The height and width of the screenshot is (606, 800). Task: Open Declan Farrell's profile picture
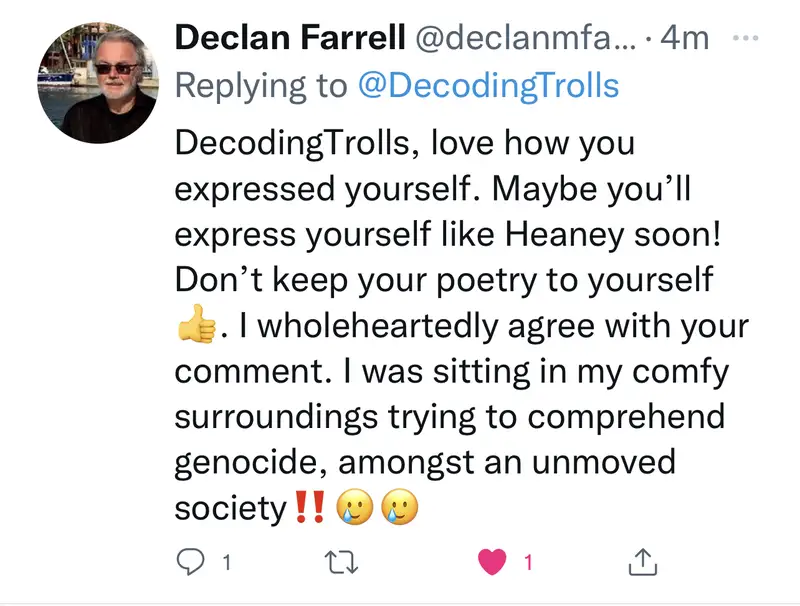pos(98,83)
